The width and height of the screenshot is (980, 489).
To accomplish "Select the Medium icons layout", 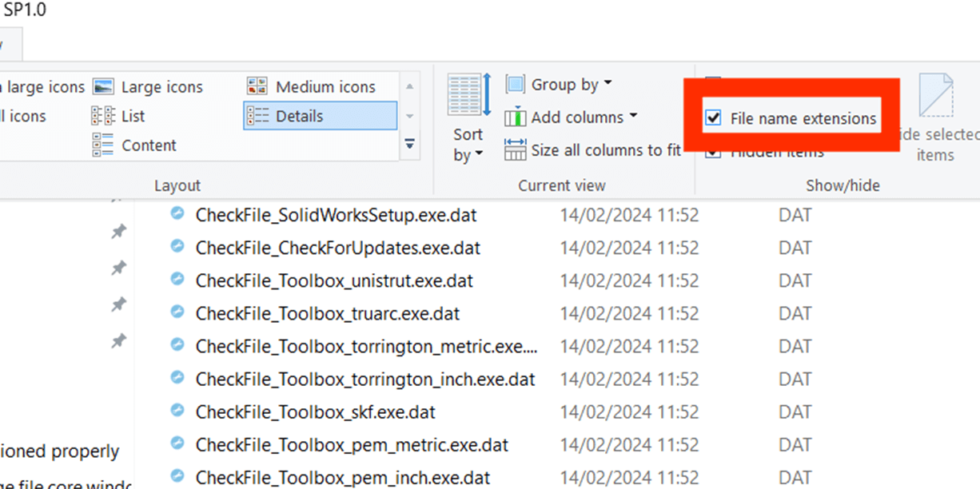I will tap(324, 85).
